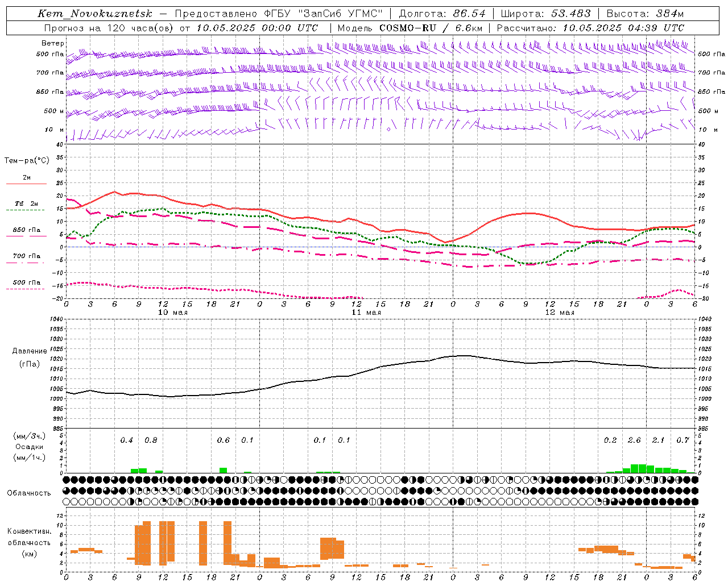
Task: Click the '12 мая' date label
Action: pos(560,313)
